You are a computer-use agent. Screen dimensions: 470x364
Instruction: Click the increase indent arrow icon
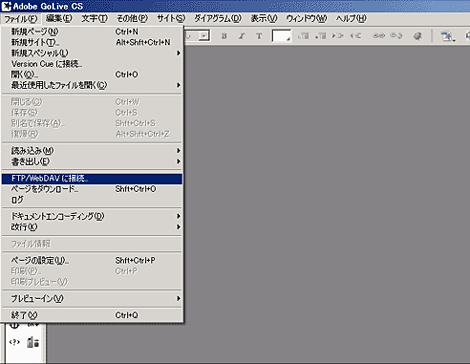[x=338, y=35]
